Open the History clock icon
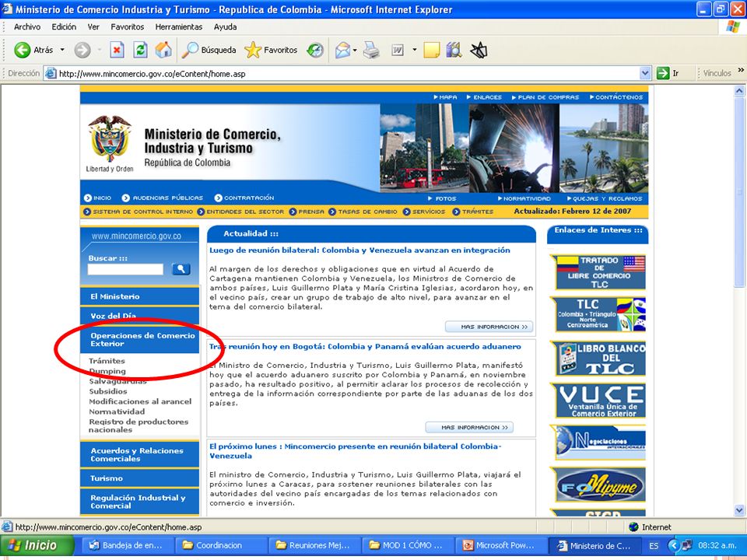This screenshot has height=560, width=747. pyautogui.click(x=315, y=50)
